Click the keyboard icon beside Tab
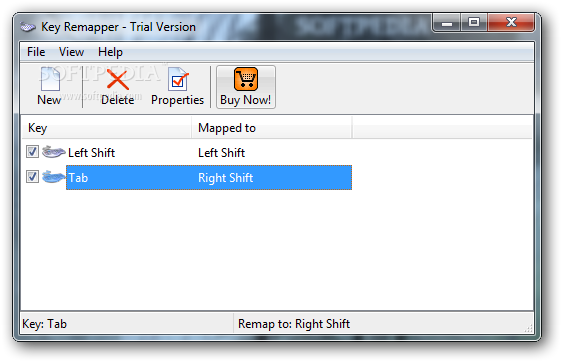This screenshot has width=562, height=362. click(53, 177)
